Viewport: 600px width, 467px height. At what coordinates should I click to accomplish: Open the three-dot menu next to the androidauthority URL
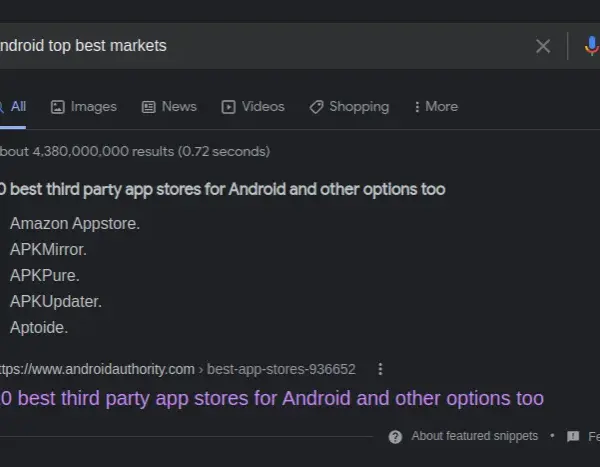click(380, 369)
